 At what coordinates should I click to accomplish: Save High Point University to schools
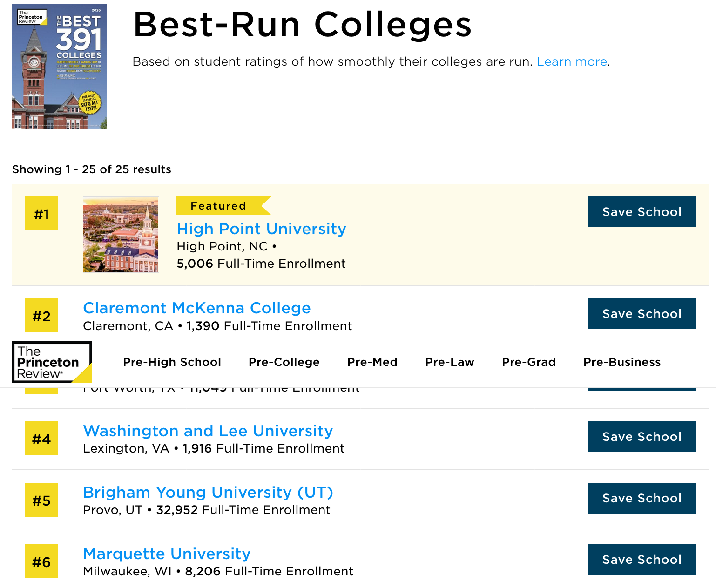coord(642,212)
